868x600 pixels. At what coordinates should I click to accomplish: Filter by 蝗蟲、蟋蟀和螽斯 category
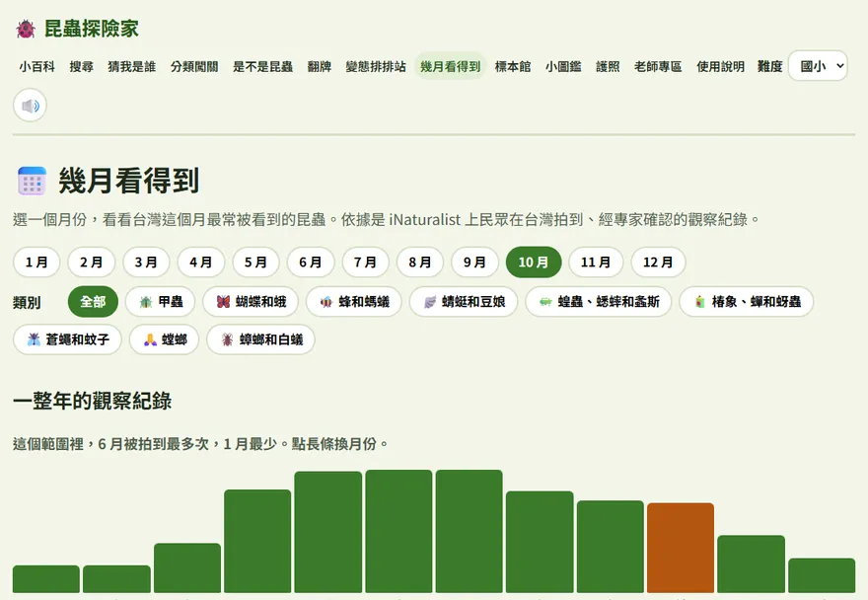click(x=599, y=302)
